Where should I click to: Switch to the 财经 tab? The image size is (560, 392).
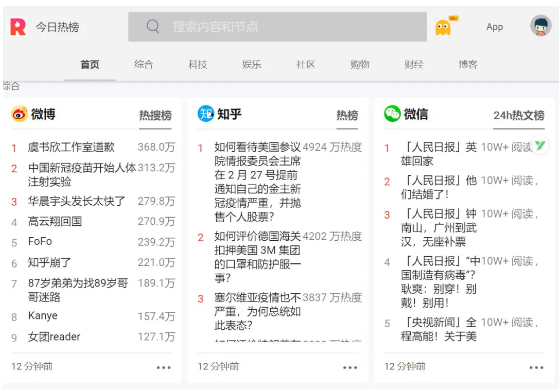414,65
